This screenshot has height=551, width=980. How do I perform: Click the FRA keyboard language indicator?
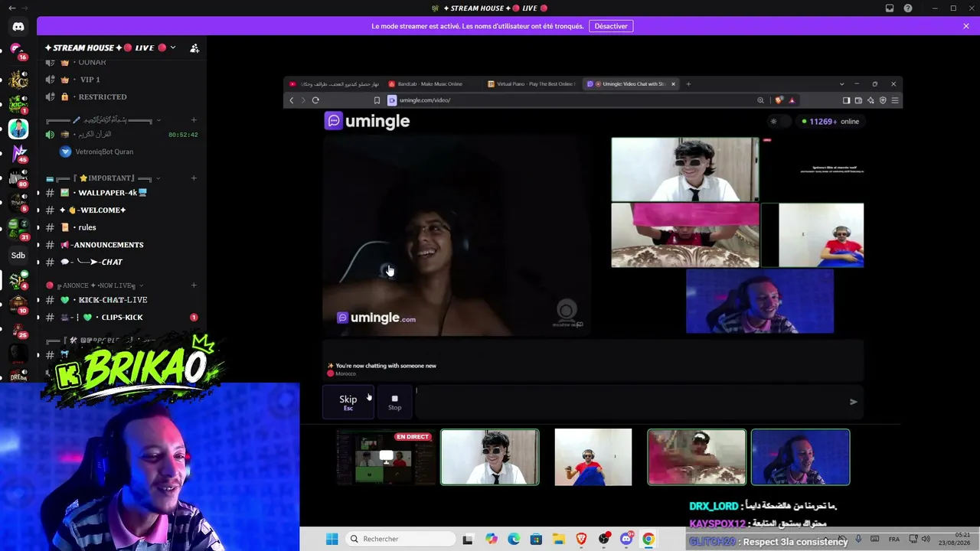click(894, 540)
